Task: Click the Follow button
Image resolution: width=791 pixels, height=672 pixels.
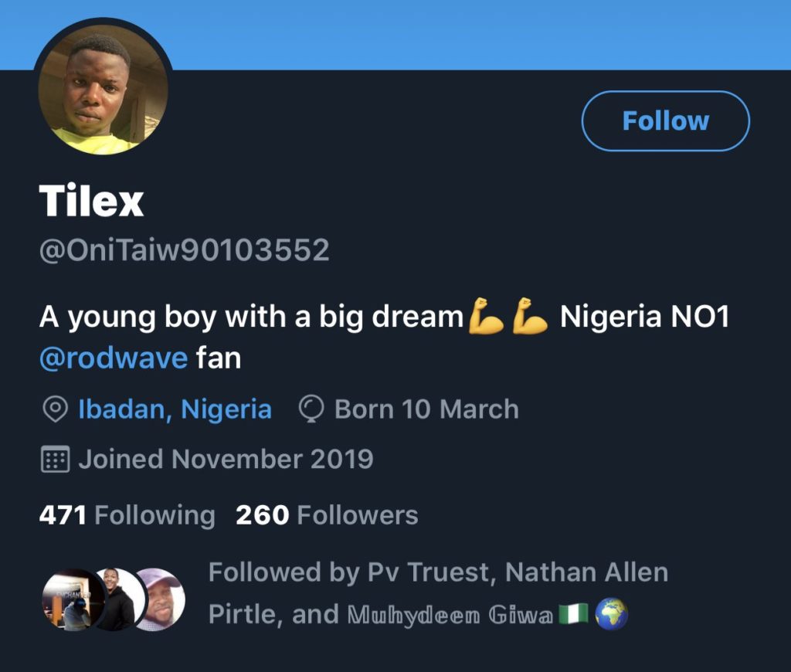Action: (x=665, y=120)
